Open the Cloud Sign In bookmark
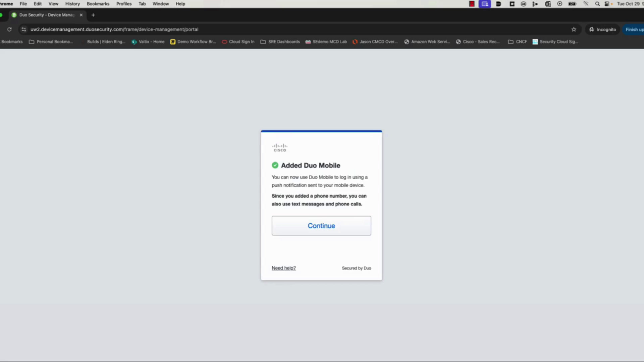The image size is (644, 362). tap(238, 42)
